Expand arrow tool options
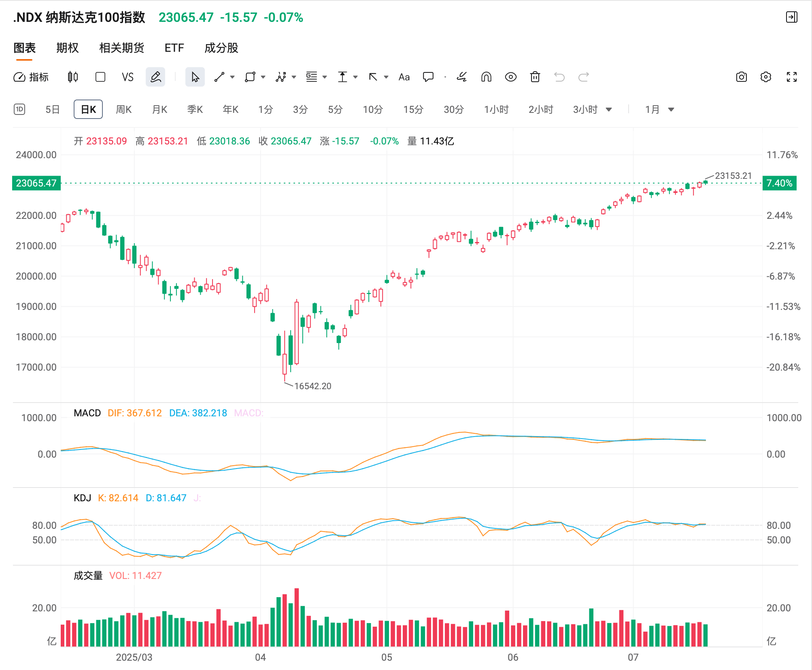812x670 pixels. (386, 77)
